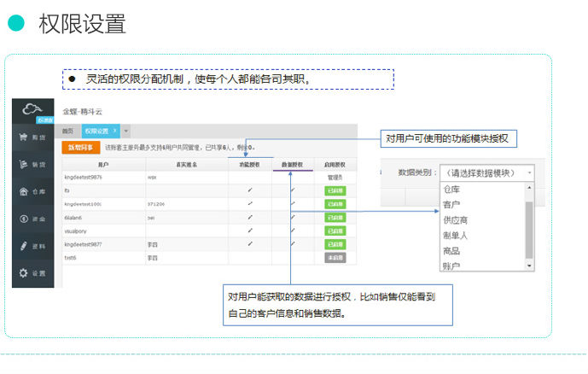Open the 仓库 warehouse module in sidebar
Viewport: 588px width, 374px height.
32,191
